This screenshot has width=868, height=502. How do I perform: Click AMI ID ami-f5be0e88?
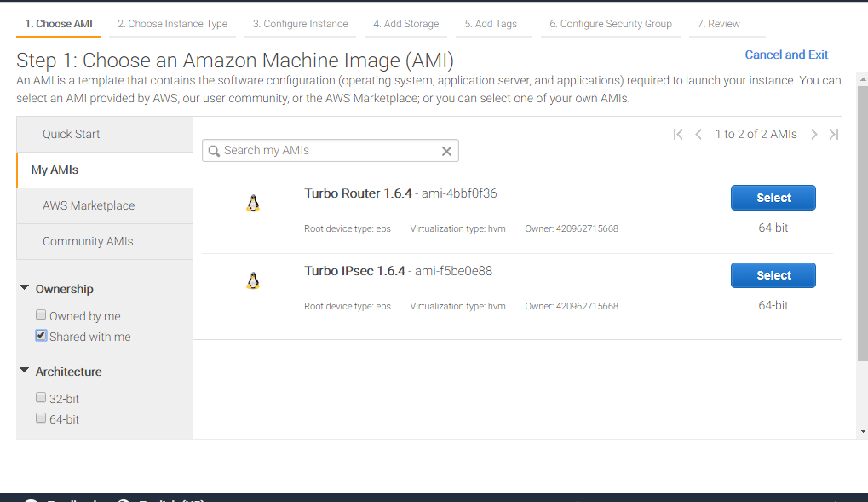(x=453, y=271)
